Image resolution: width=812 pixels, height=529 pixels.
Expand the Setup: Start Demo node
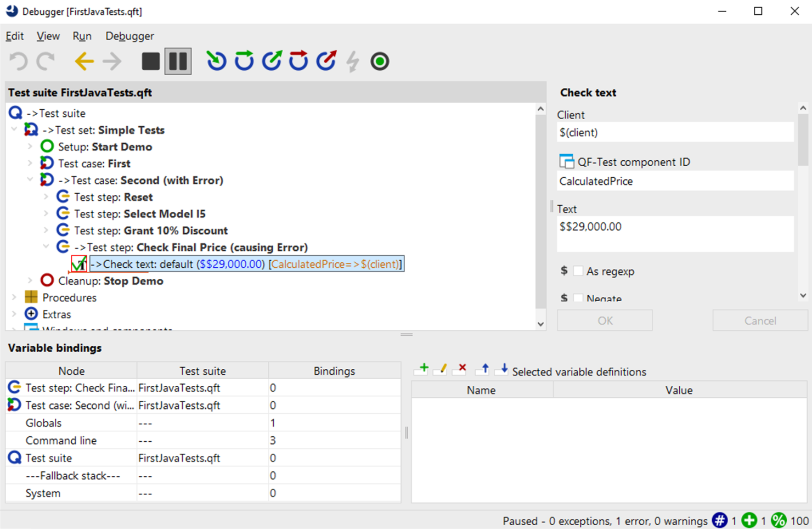30,147
